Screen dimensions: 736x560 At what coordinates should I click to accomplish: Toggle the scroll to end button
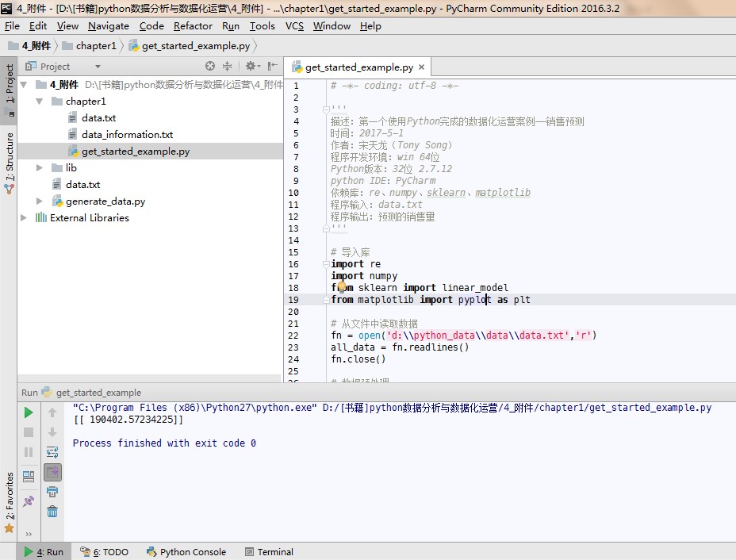pyautogui.click(x=52, y=472)
